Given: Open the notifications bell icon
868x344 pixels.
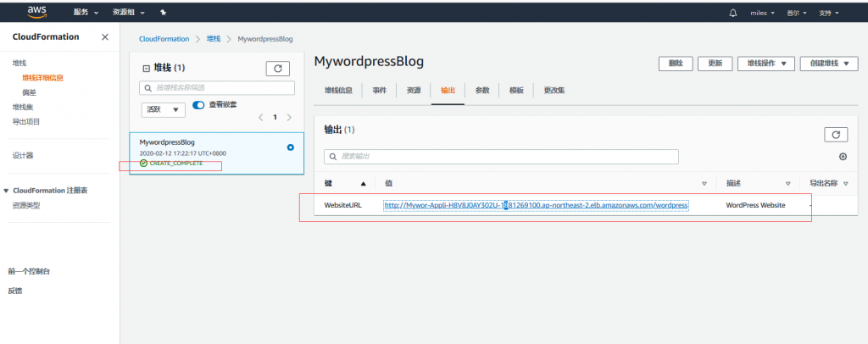Looking at the screenshot, I should pyautogui.click(x=733, y=13).
